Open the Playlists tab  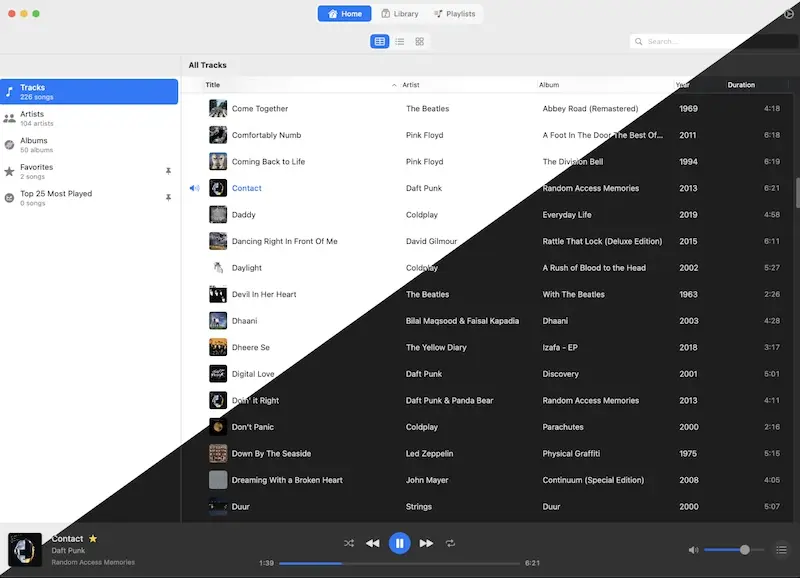[455, 14]
